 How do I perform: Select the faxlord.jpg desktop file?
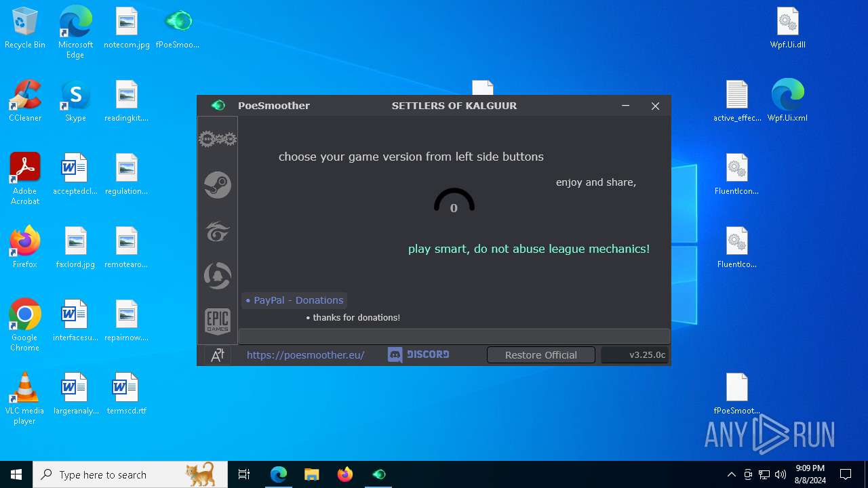tap(75, 247)
